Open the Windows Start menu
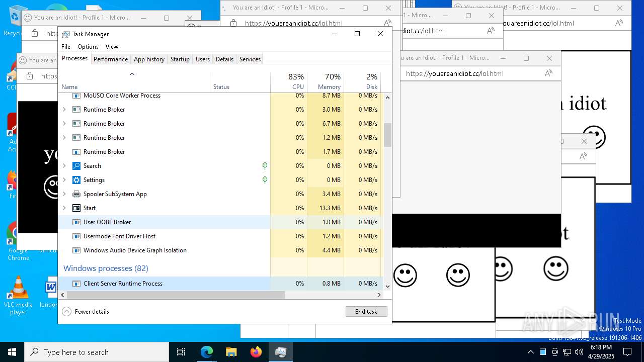Viewport: 644px width, 362px height. click(12, 352)
